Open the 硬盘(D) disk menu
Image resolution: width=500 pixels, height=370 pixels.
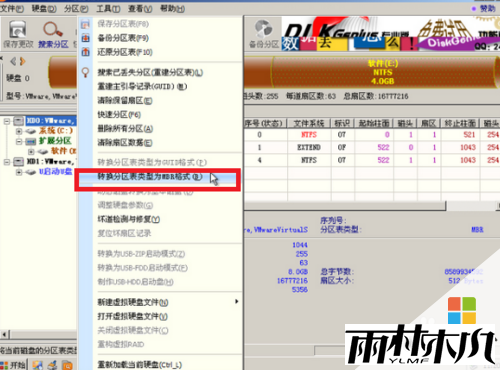point(44,8)
